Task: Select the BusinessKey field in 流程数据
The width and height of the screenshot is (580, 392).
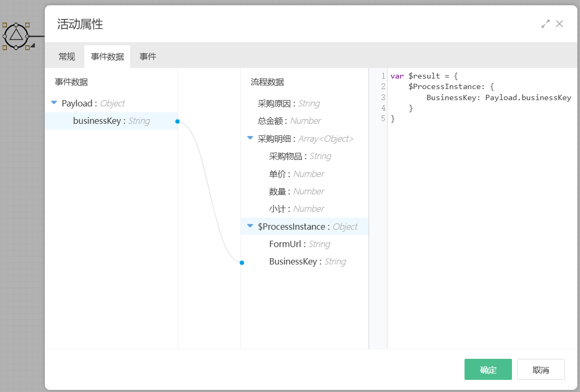Action: pos(307,262)
